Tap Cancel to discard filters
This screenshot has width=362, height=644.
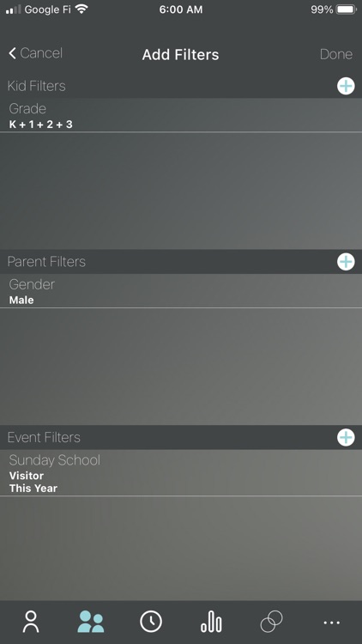click(x=41, y=53)
